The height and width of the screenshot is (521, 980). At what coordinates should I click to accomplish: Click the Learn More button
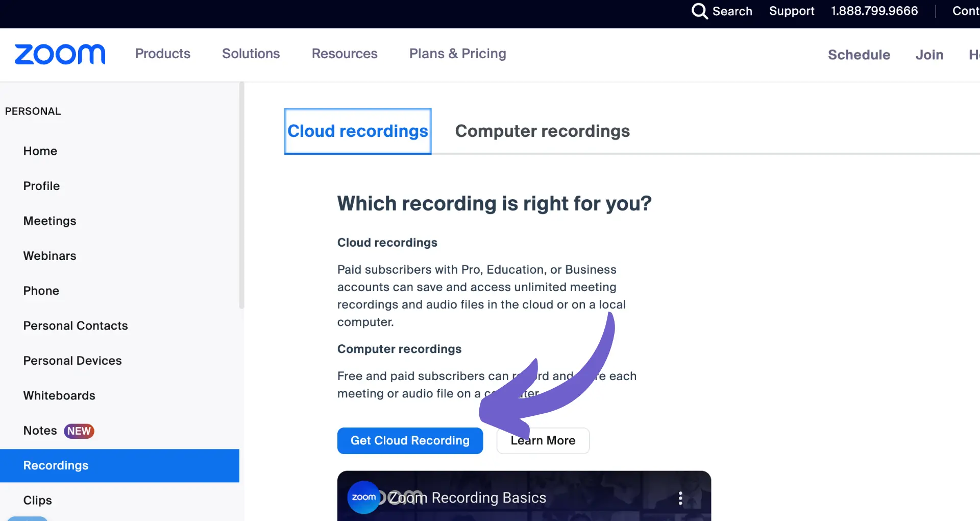pyautogui.click(x=543, y=441)
